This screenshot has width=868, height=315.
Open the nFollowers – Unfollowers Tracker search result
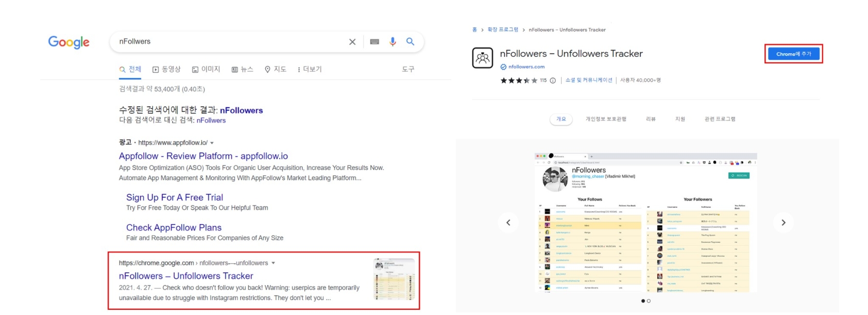click(186, 276)
